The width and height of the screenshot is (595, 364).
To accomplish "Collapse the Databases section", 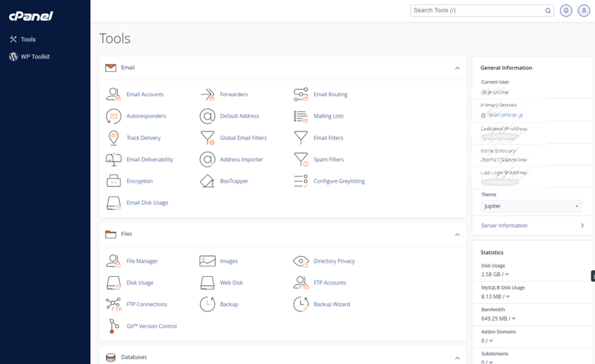I will (x=457, y=358).
